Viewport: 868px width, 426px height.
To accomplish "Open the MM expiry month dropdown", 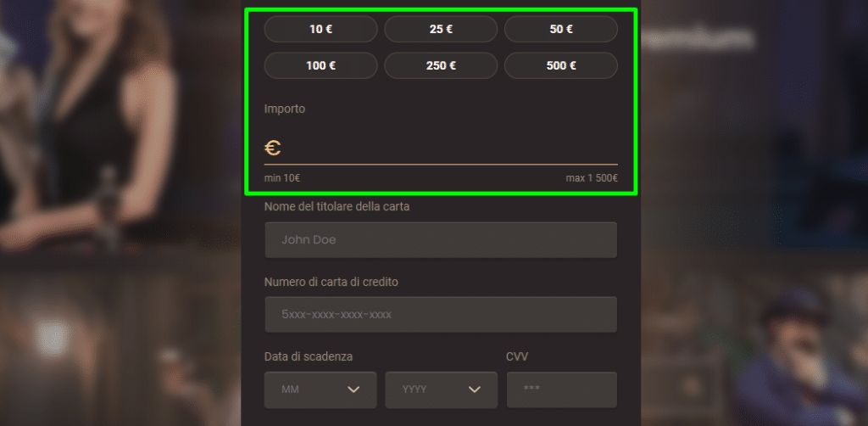I will pos(320,390).
